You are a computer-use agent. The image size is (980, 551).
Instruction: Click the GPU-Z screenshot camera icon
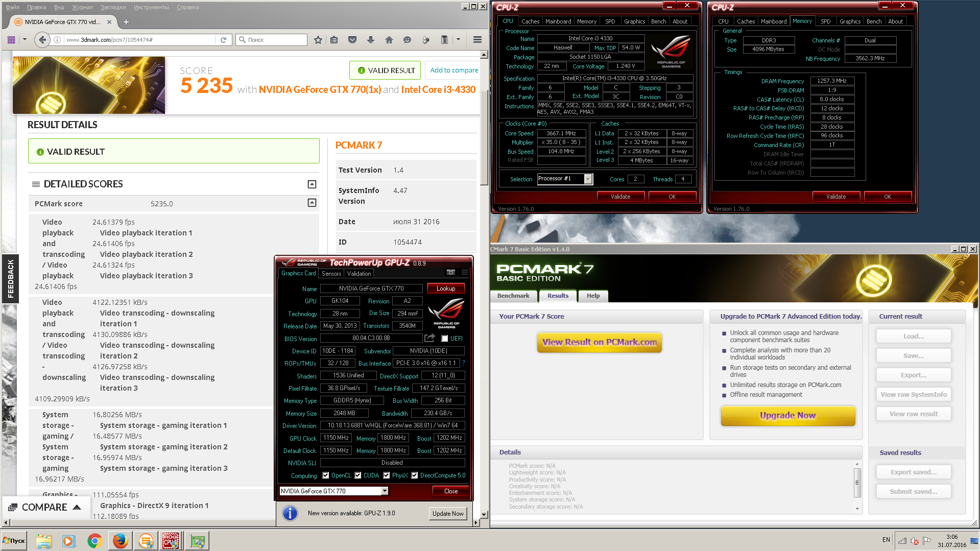451,273
